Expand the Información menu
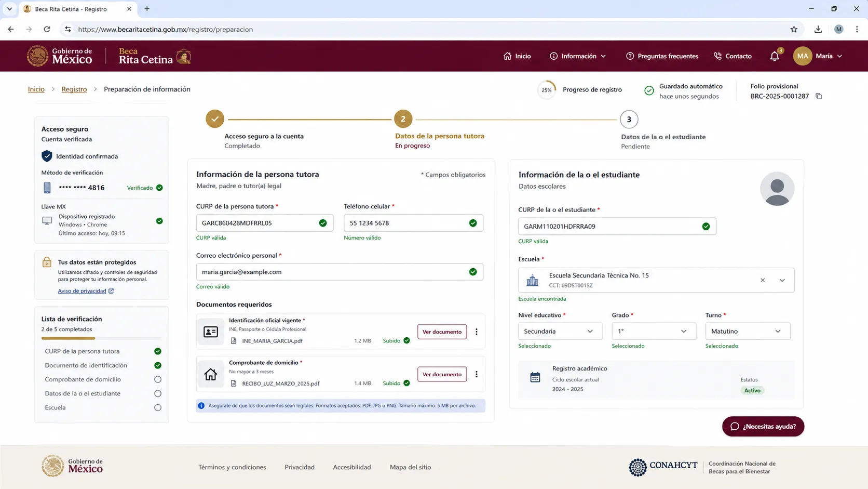Viewport: 868px width, 489px height. [578, 56]
